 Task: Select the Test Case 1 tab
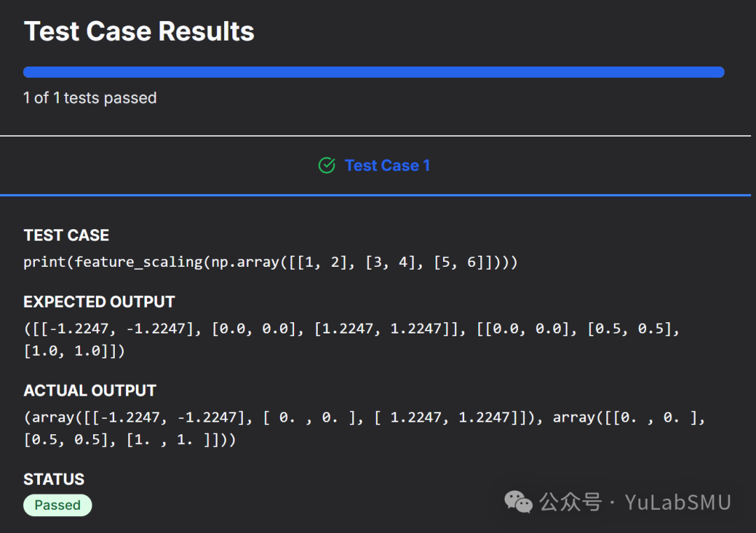click(x=387, y=165)
